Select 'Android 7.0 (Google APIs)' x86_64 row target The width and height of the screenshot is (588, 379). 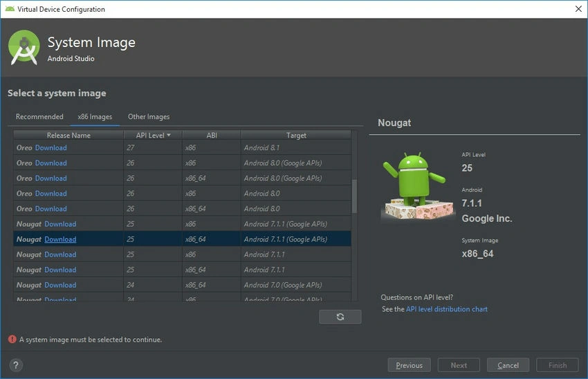coord(296,285)
